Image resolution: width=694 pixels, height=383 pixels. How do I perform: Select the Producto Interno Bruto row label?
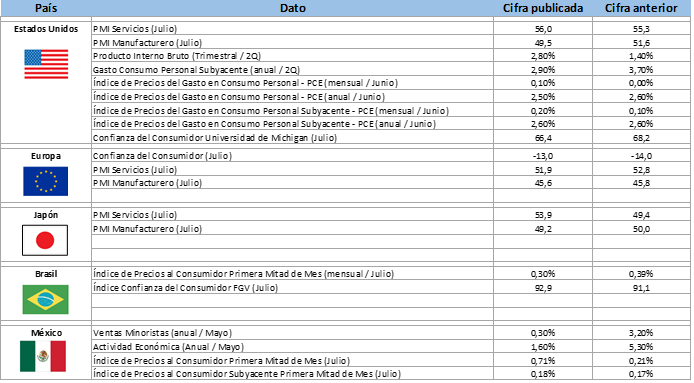pyautogui.click(x=177, y=56)
